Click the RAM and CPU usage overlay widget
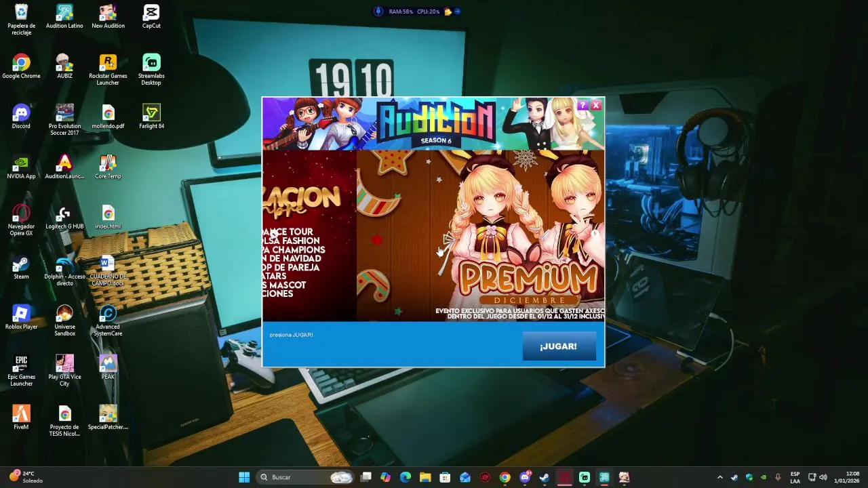Viewport: 868px width, 488px height. click(417, 11)
